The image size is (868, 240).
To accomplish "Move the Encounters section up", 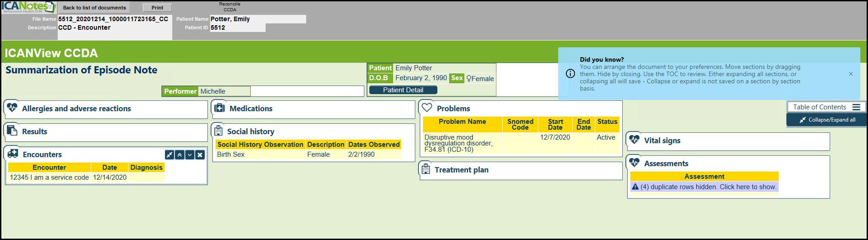I will tap(179, 155).
